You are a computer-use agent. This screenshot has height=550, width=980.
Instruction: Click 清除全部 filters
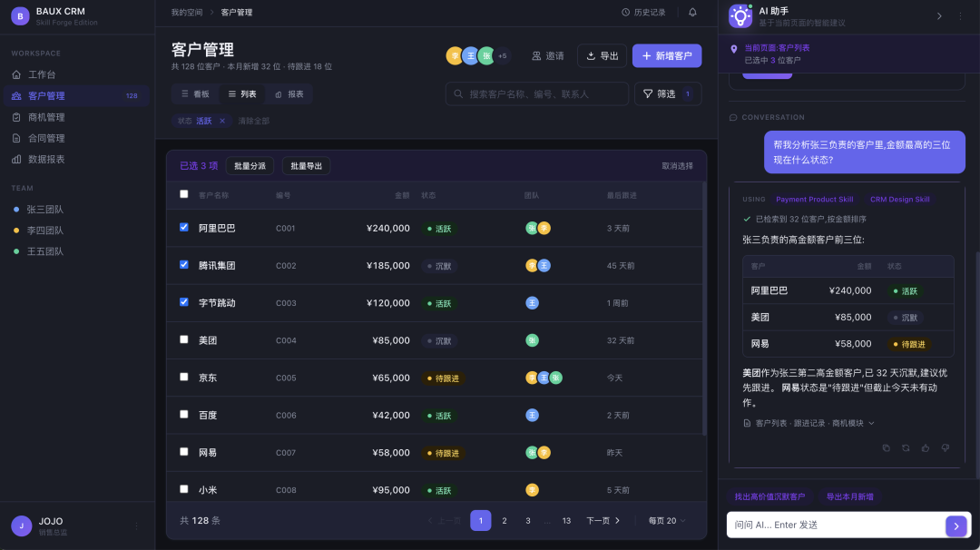(x=254, y=121)
